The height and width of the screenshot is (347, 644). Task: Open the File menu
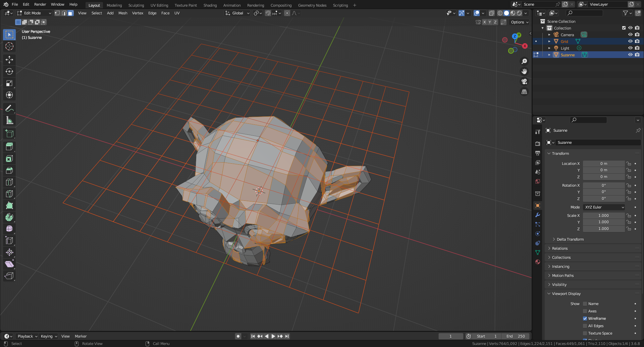pyautogui.click(x=15, y=4)
